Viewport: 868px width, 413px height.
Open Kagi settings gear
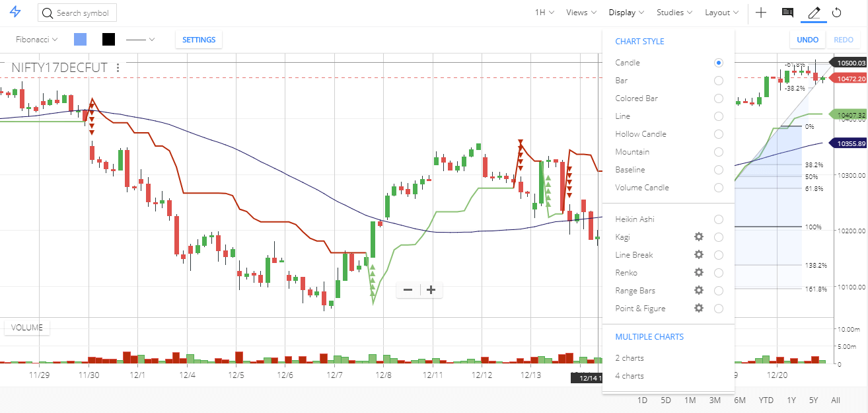[x=698, y=237]
